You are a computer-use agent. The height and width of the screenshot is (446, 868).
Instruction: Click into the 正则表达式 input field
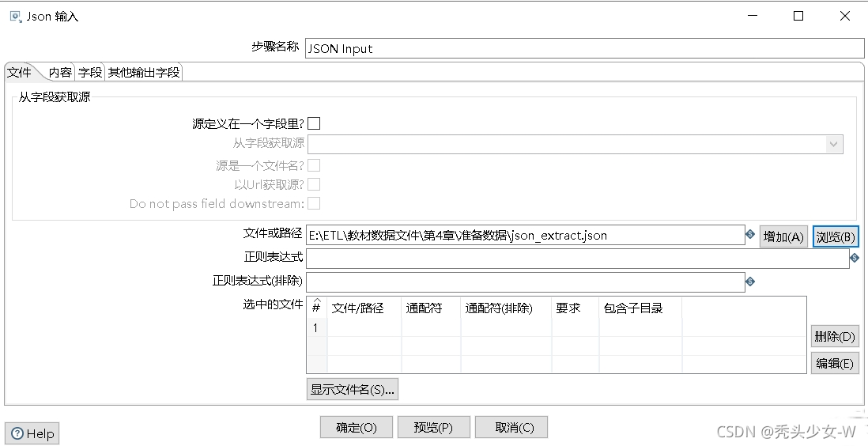click(x=577, y=258)
